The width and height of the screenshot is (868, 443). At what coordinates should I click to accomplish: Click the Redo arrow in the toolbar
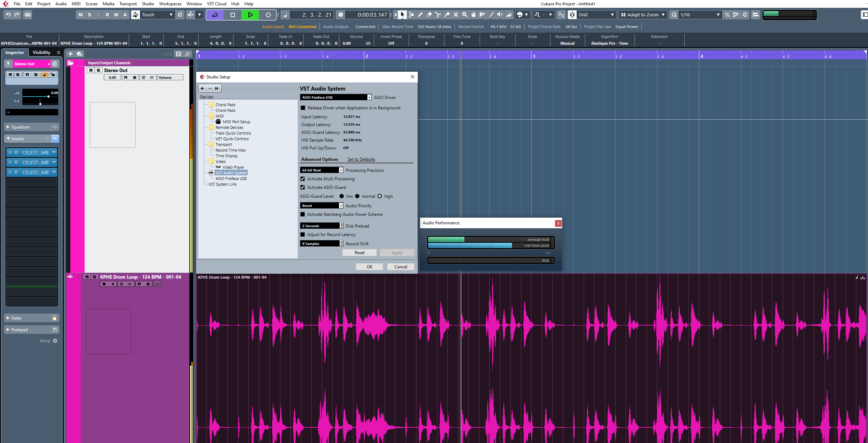pyautogui.click(x=17, y=15)
